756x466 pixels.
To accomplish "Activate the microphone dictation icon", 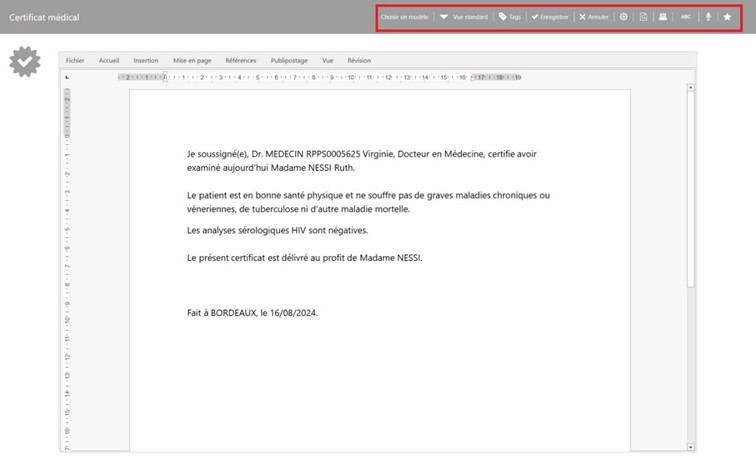I will (708, 17).
